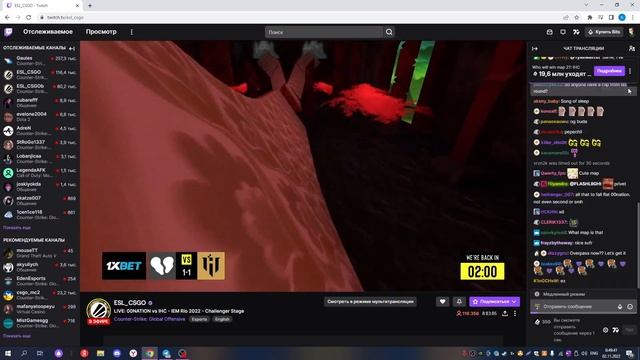Open recommended channel MistGamesgg

pyautogui.click(x=40, y=323)
